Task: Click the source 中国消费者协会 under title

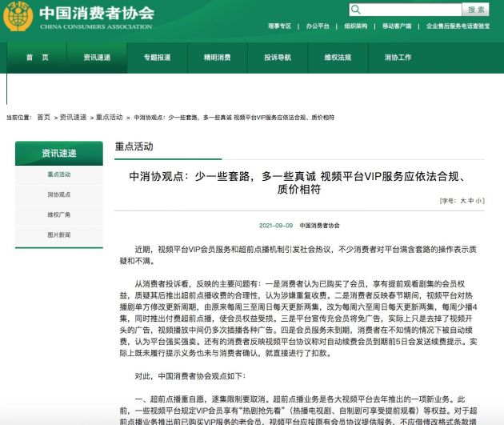Action: tap(319, 226)
